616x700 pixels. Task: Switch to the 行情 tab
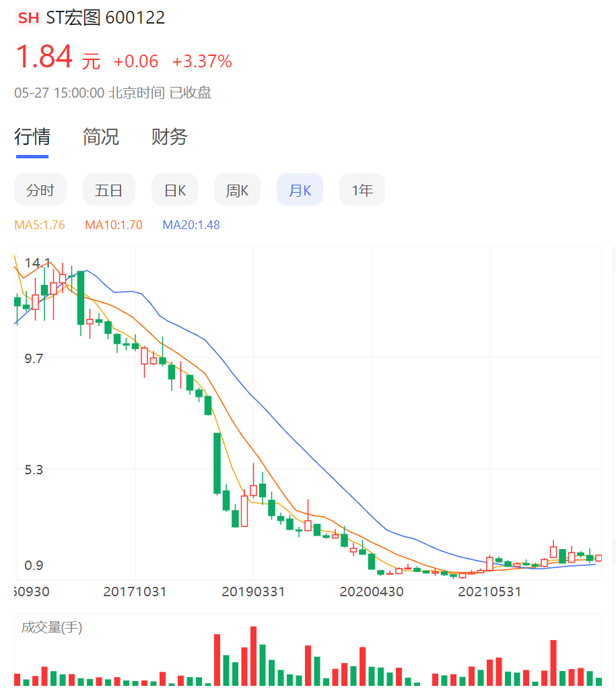(32, 137)
